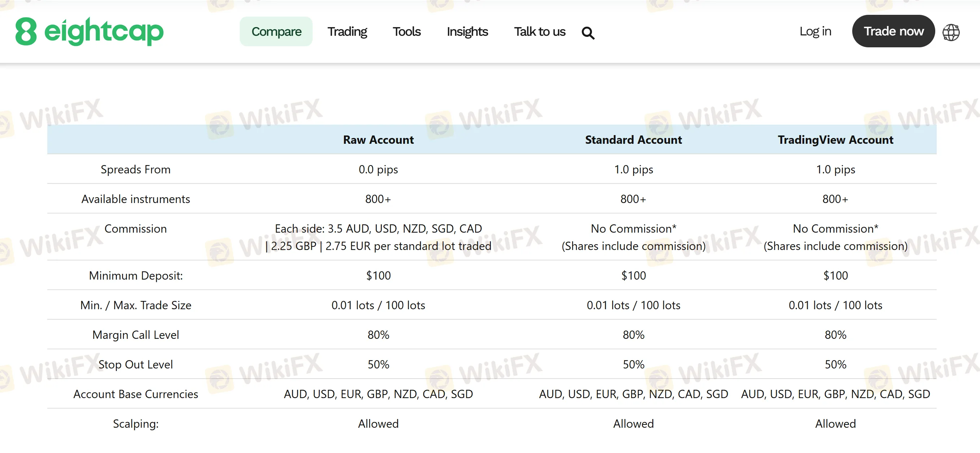The width and height of the screenshot is (980, 453).
Task: Select the TradingView Account column header
Action: point(835,140)
